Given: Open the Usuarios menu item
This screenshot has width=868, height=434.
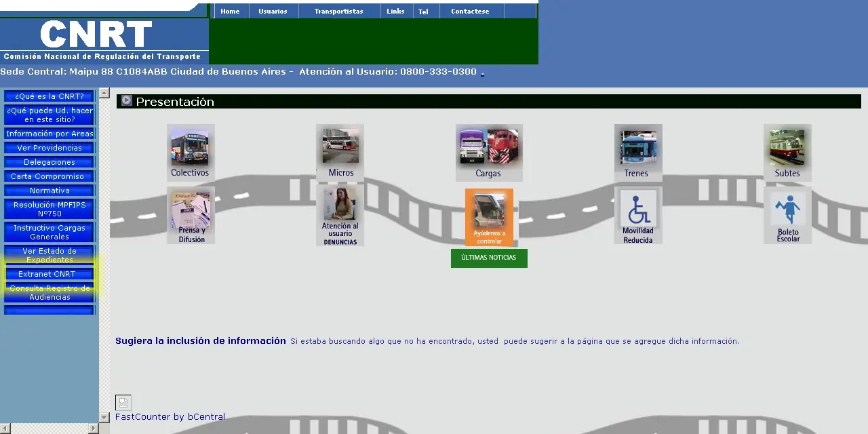Looking at the screenshot, I should pyautogui.click(x=273, y=11).
